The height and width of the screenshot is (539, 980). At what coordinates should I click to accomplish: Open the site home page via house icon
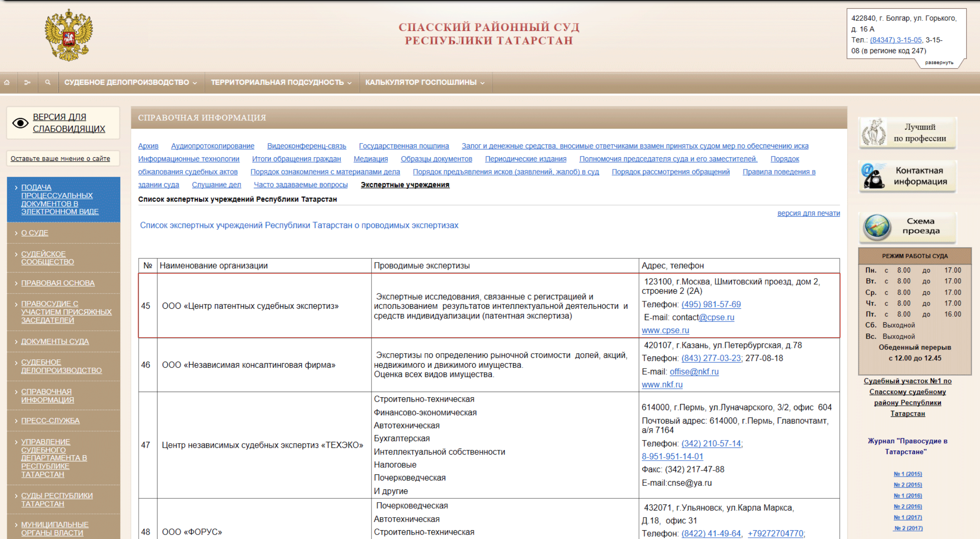pyautogui.click(x=8, y=83)
